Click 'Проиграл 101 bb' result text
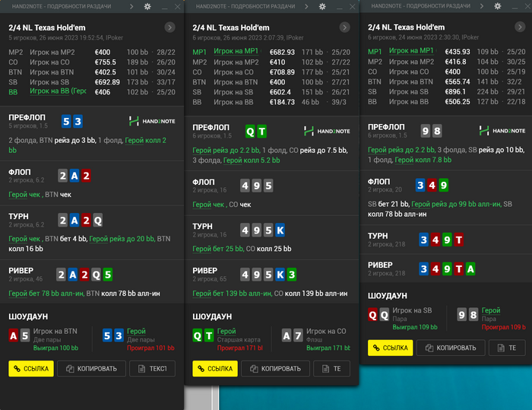The height and width of the screenshot is (410, 532). pyautogui.click(x=150, y=348)
